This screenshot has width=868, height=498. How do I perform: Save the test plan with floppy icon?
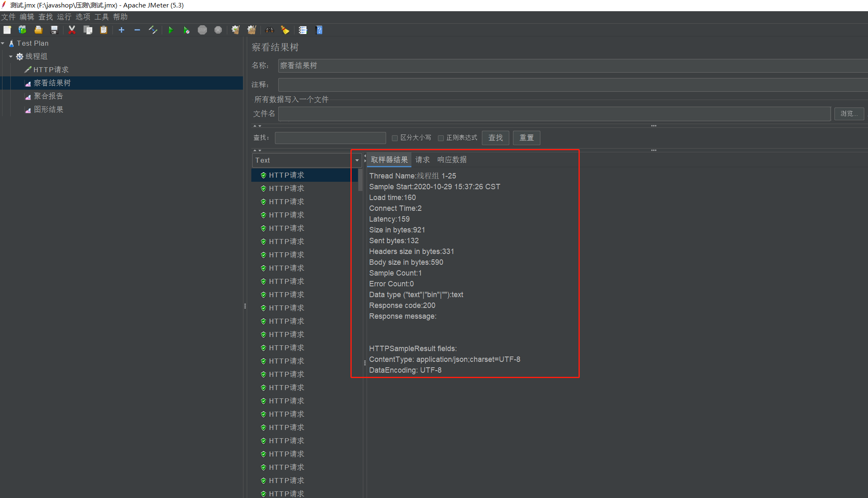click(54, 30)
